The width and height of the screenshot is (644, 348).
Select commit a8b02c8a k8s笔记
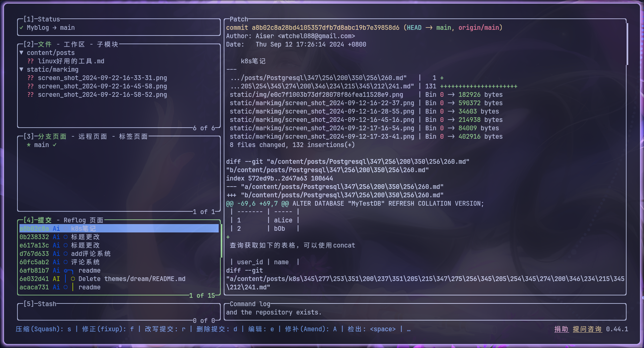tap(119, 228)
